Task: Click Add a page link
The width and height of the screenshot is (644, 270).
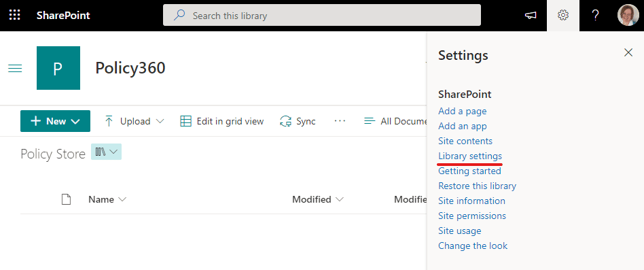Action: (x=463, y=111)
